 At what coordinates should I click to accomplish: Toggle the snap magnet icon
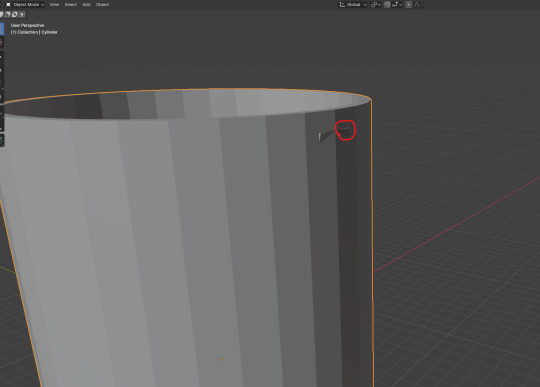pos(387,4)
